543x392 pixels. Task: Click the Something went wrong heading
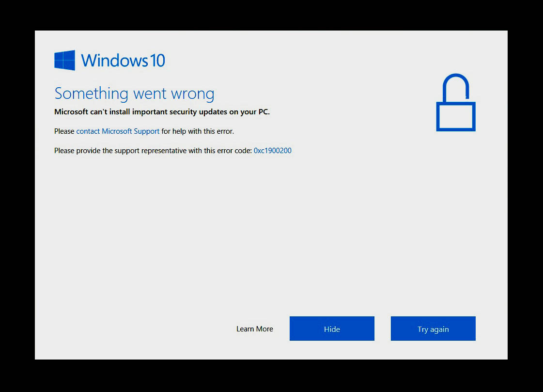coord(134,94)
